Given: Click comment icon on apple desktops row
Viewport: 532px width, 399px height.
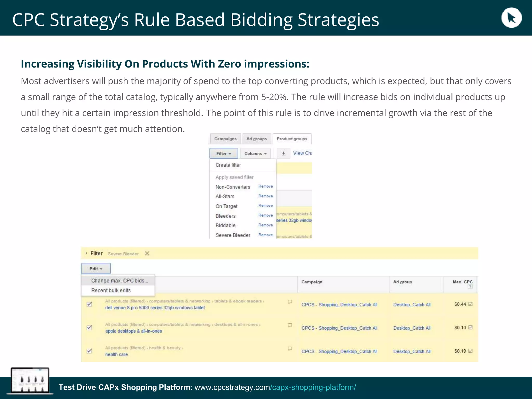Looking at the screenshot, I should coord(290,325).
